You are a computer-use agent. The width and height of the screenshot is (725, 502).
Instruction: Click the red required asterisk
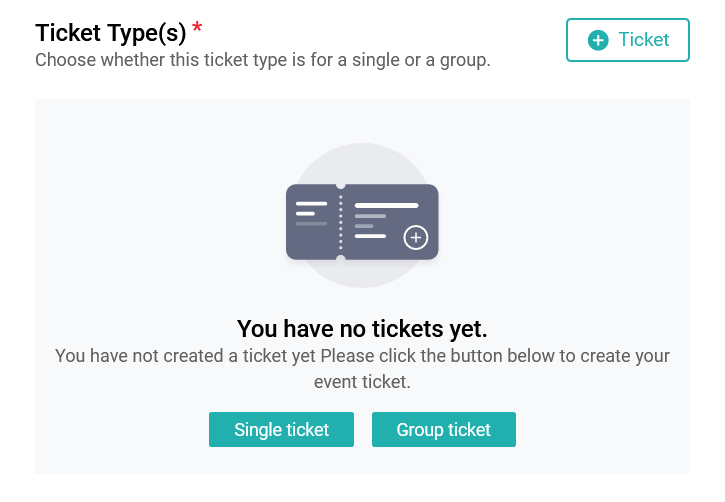(197, 28)
